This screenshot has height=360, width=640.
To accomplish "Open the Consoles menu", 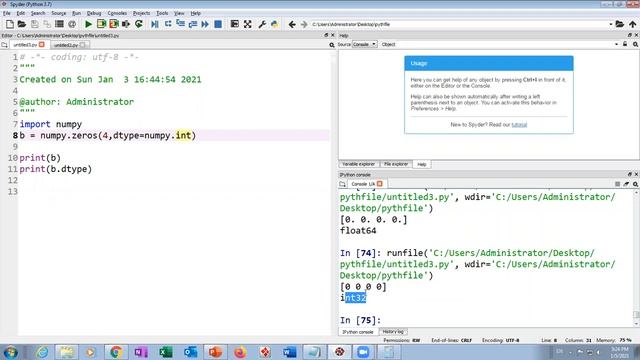I will point(117,13).
